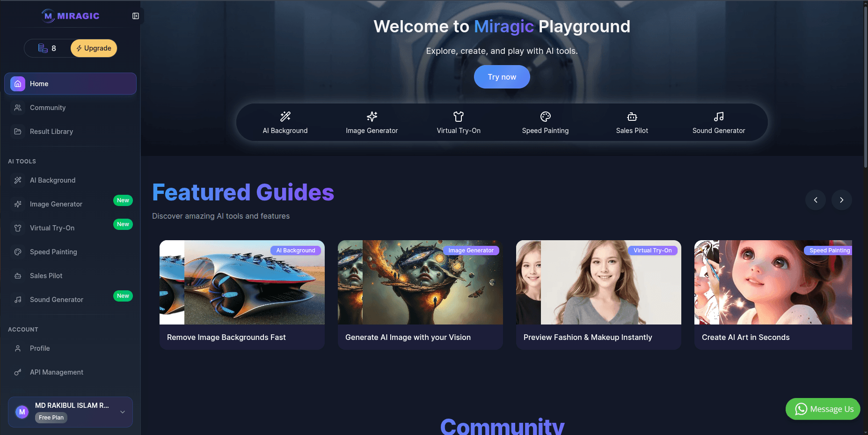Viewport: 868px width, 435px height.
Task: Click the Try now button
Action: pyautogui.click(x=502, y=76)
